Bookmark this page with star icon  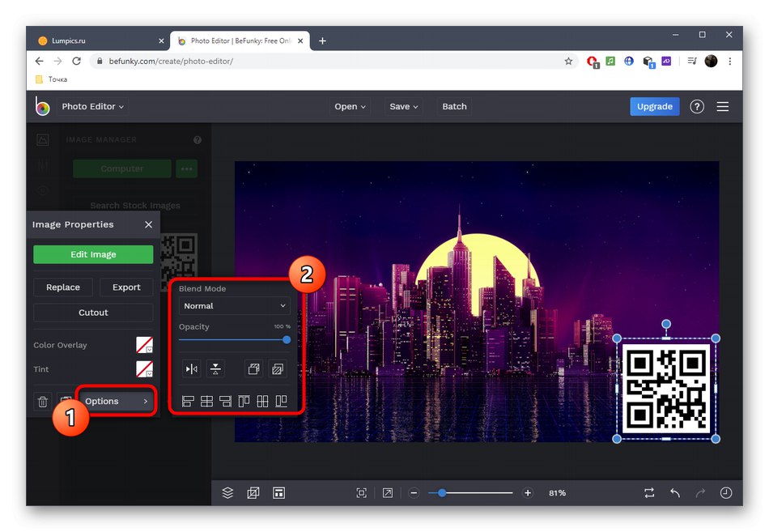568,61
